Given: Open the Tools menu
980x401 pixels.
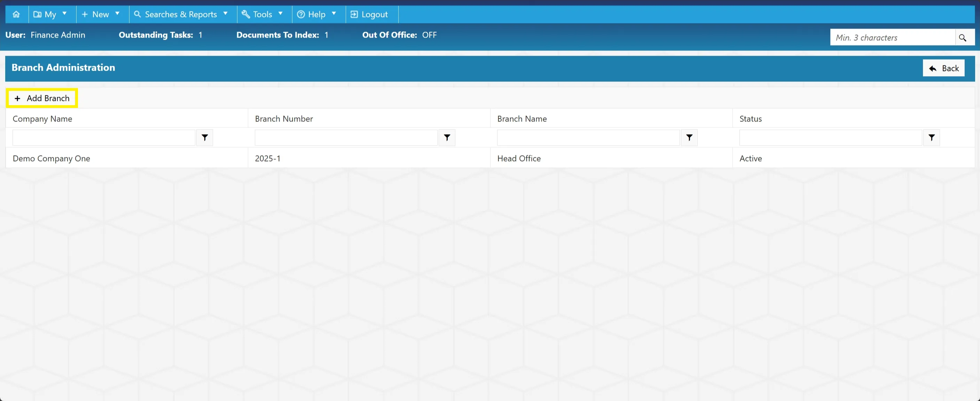Looking at the screenshot, I should tap(264, 15).
